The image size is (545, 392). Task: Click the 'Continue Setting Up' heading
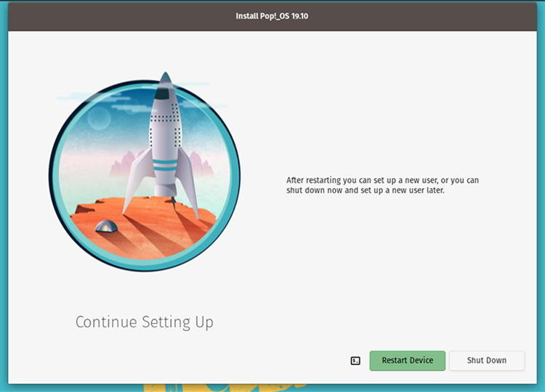point(145,322)
